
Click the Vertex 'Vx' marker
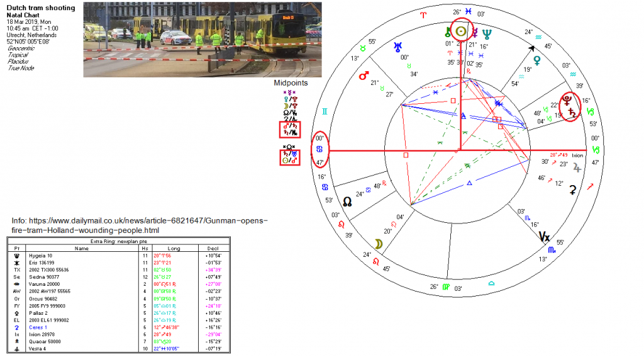[545, 237]
